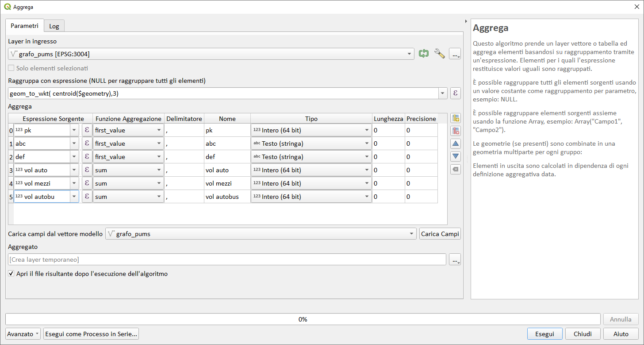644x345 pixels.
Task: Toggle 'Apri il file risultante' checkbox
Action: click(11, 274)
